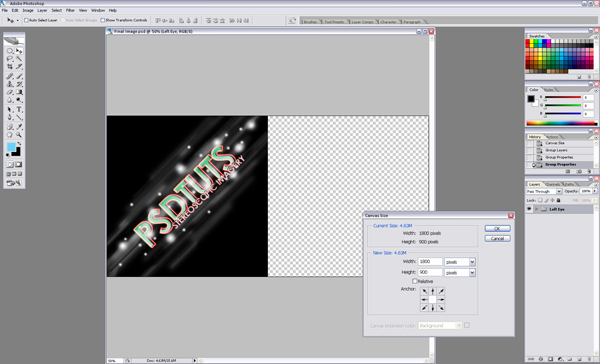Image resolution: width=600 pixels, height=364 pixels.
Task: Toggle lock image pixels in Layers panel
Action: [x=546, y=200]
